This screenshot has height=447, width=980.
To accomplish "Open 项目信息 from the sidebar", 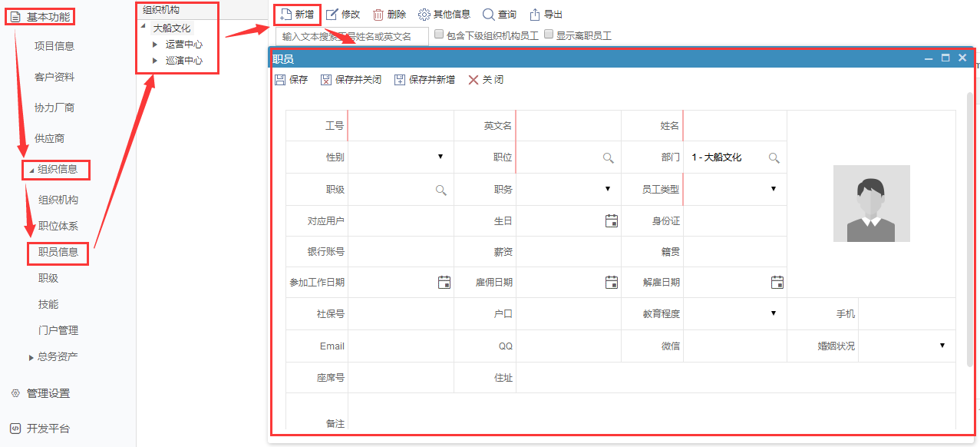I will pos(54,46).
